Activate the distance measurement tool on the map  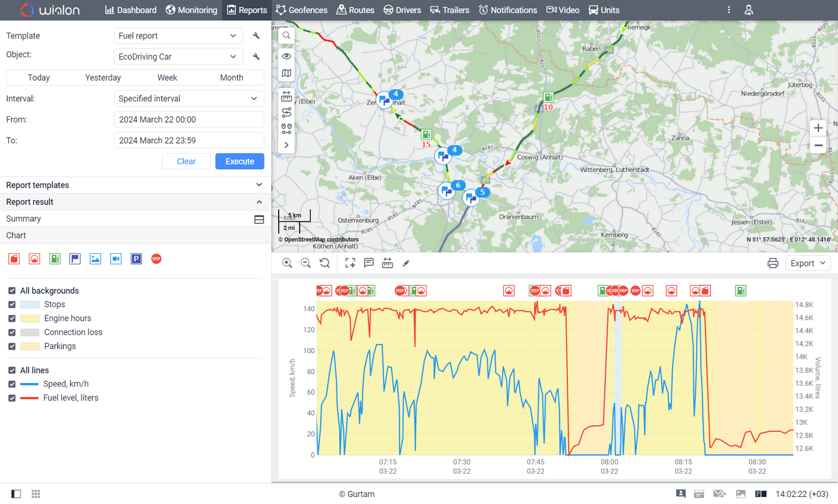point(286,96)
